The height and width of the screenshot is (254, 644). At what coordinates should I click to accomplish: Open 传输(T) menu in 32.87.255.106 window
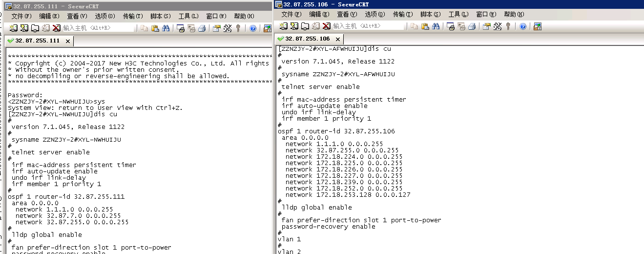[x=402, y=15]
